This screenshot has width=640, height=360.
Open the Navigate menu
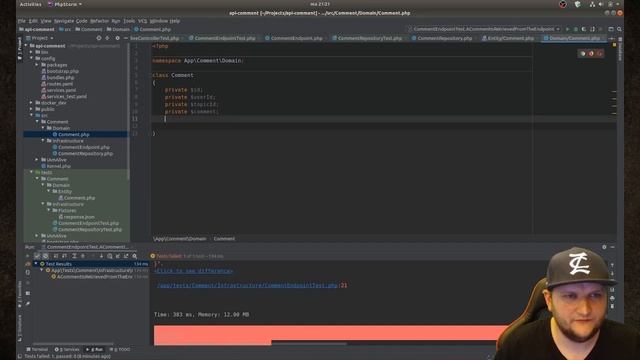tap(64, 21)
